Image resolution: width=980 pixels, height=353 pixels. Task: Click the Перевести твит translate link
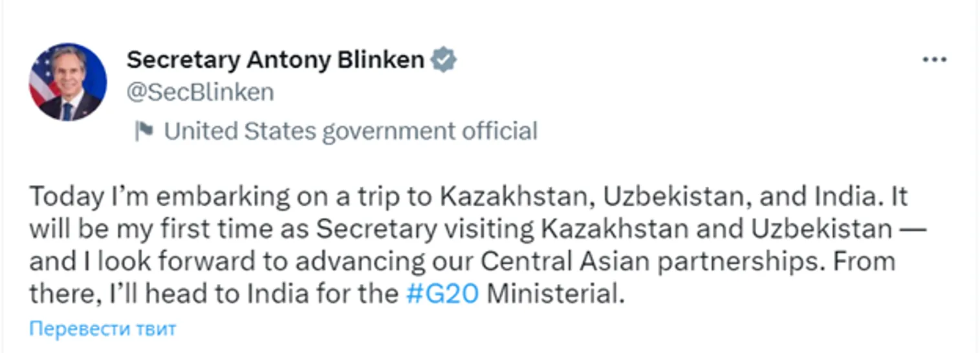(102, 328)
